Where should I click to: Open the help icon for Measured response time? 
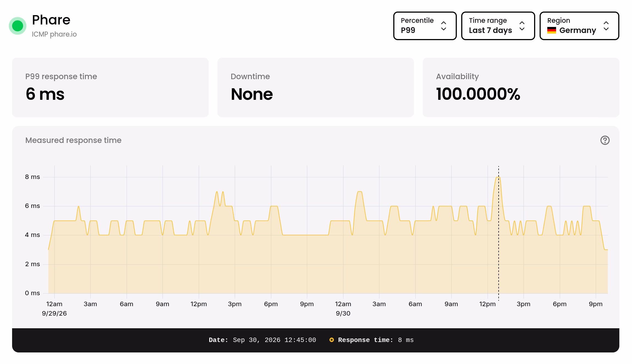click(605, 140)
